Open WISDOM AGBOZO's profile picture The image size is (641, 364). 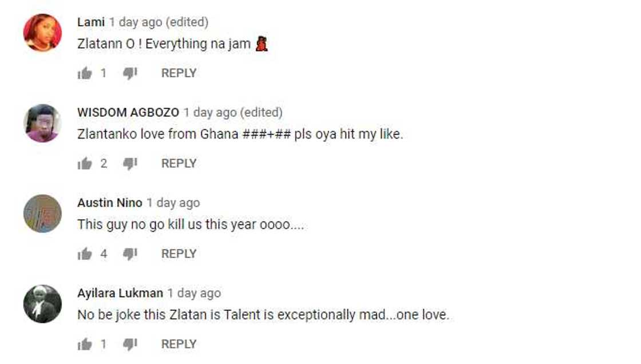(x=42, y=123)
